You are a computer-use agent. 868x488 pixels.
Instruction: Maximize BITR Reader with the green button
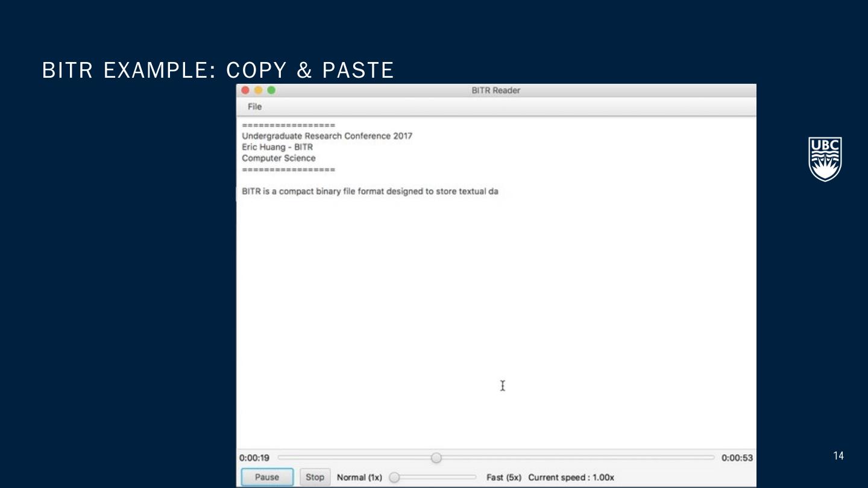click(271, 90)
